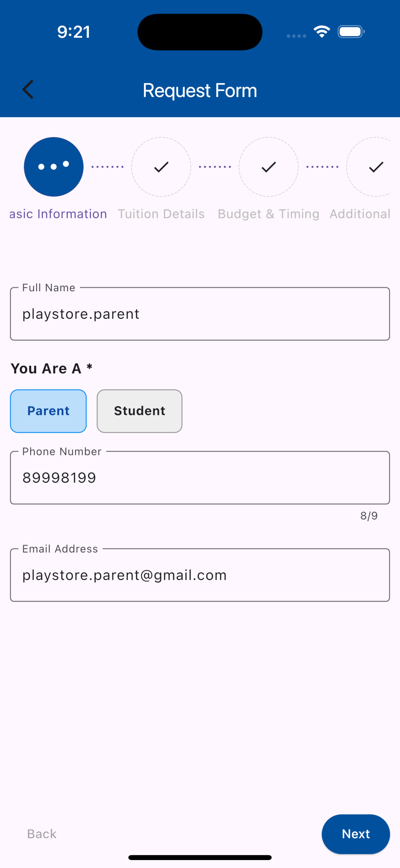Click the Tuition Details step label
The image size is (400, 868).
pos(161,214)
